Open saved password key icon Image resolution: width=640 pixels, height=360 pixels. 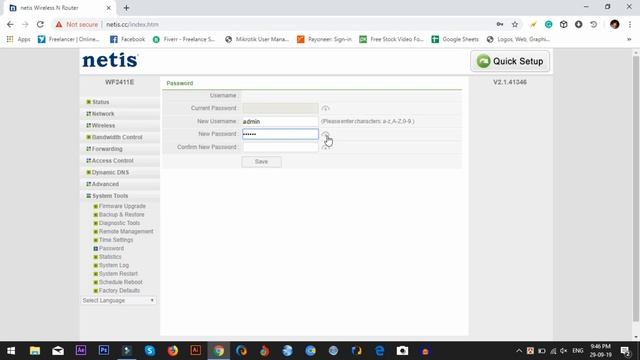click(x=500, y=24)
